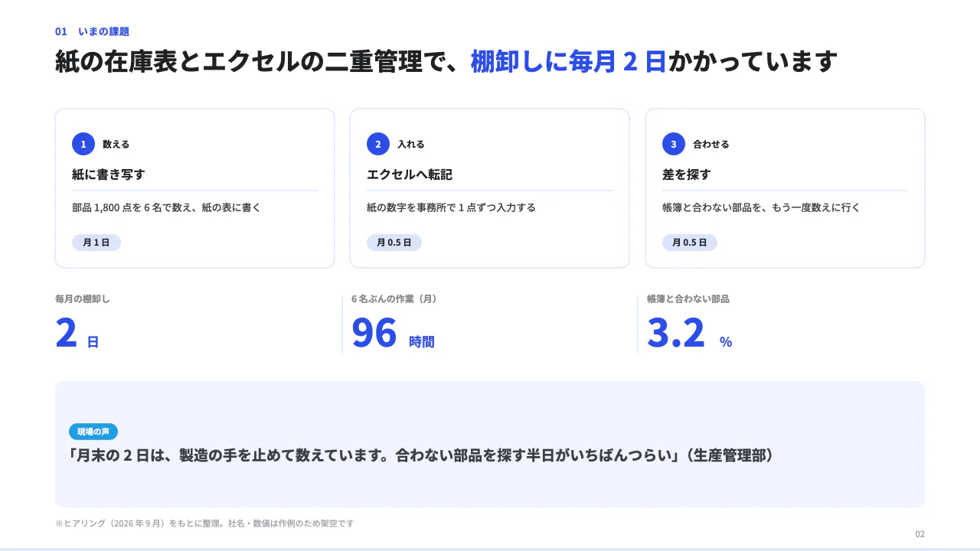Viewport: 980px width, 551px height.
Task: Click the large metric value 96 時間
Action: 393,334
